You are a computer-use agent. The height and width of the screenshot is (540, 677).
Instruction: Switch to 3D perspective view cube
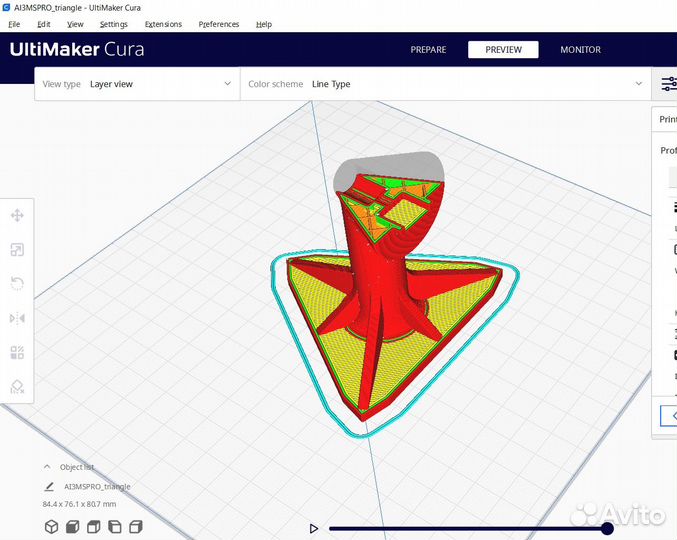(50, 527)
